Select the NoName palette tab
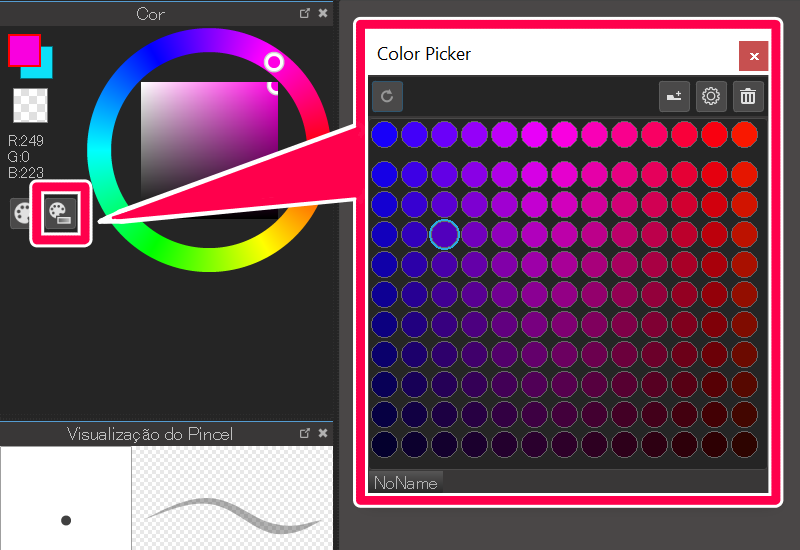This screenshot has height=550, width=800. pos(406,482)
